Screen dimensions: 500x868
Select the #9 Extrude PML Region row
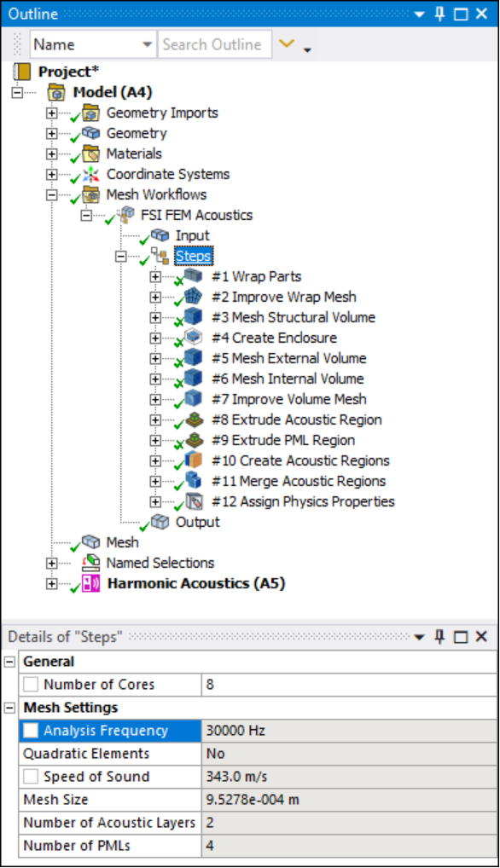pos(283,440)
